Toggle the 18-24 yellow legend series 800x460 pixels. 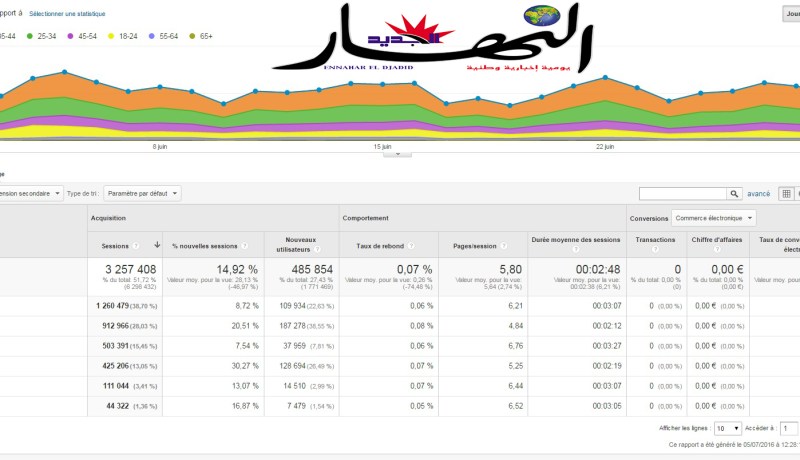point(123,36)
